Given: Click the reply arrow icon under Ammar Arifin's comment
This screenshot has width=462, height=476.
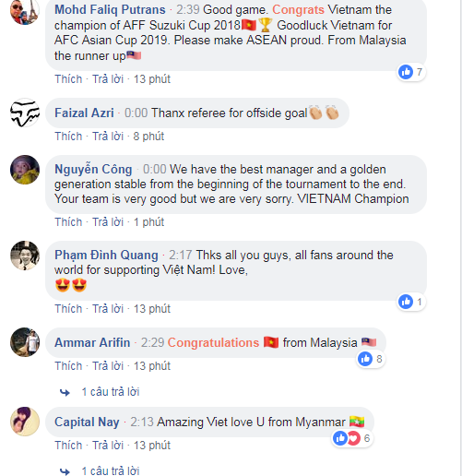Looking at the screenshot, I should coord(65,392).
